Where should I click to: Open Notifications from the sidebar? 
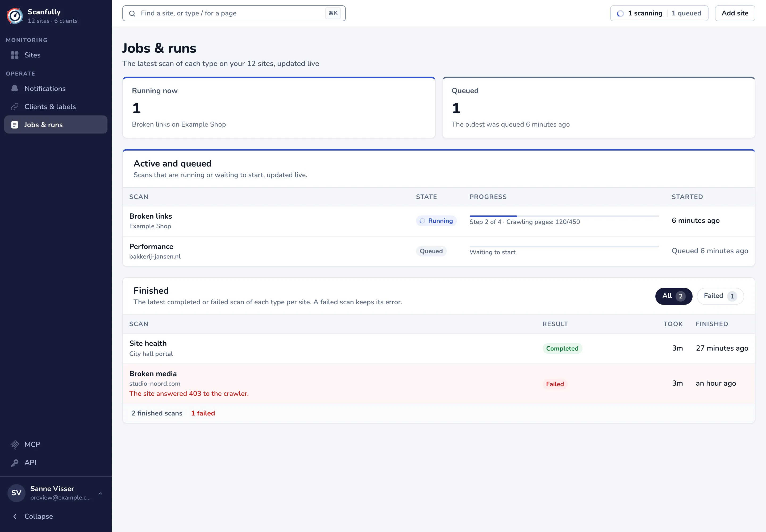(56, 89)
